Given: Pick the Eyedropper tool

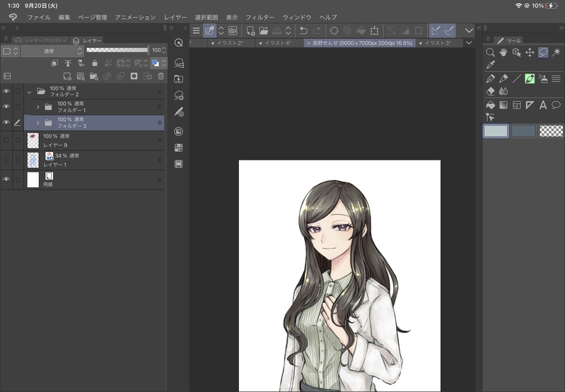Looking at the screenshot, I should 490,65.
